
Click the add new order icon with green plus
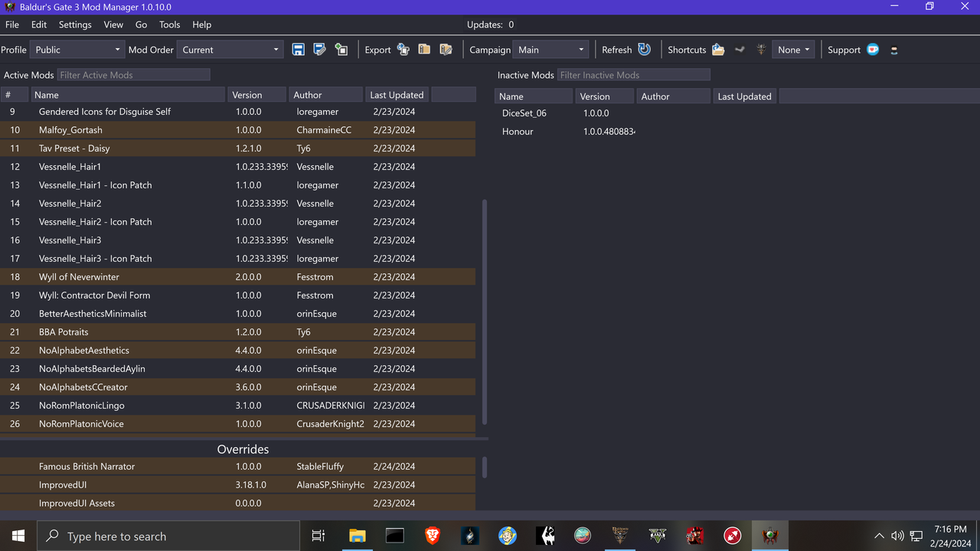(x=341, y=50)
